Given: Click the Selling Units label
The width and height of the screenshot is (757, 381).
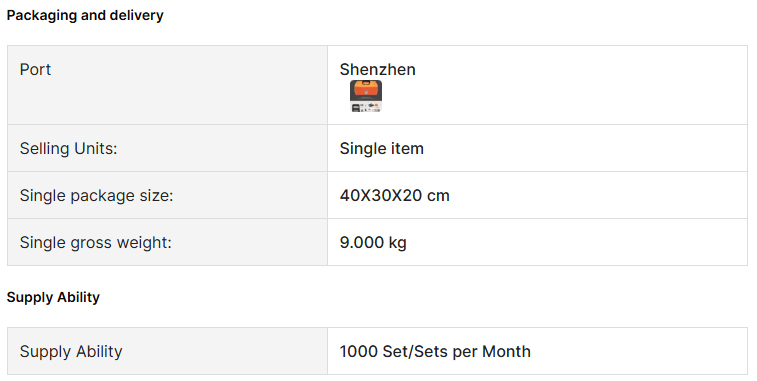Looking at the screenshot, I should (x=69, y=148).
